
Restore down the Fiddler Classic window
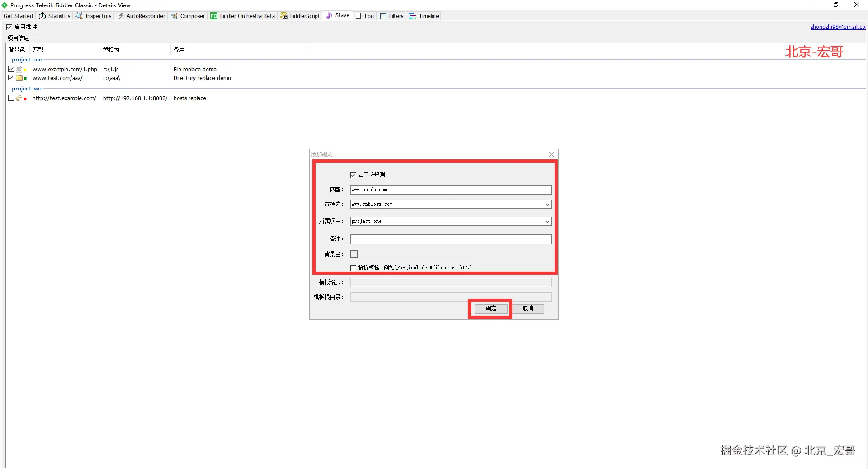point(836,5)
